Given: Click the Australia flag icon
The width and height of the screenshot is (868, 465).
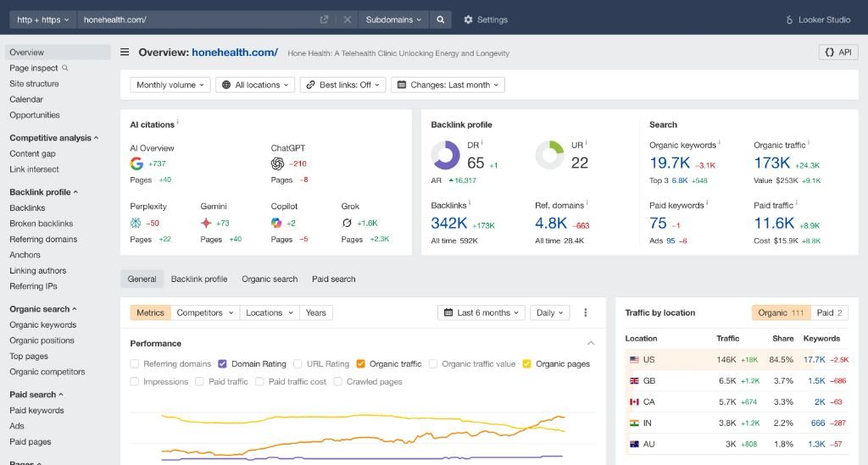Looking at the screenshot, I should pyautogui.click(x=634, y=444).
